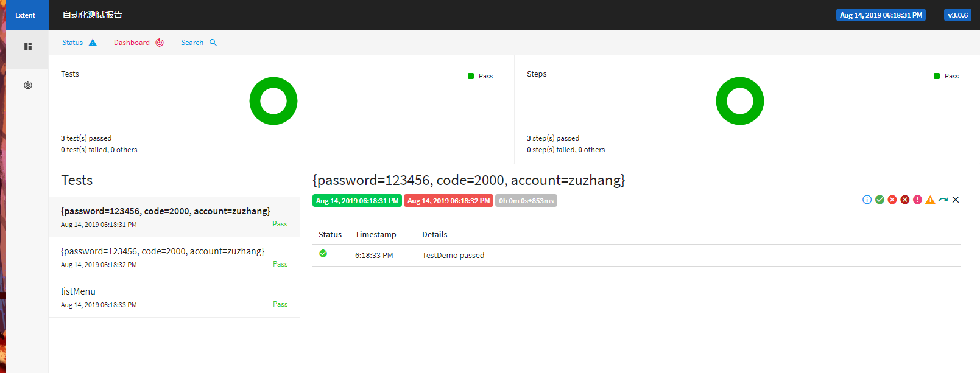The image size is (980, 373).
Task: Click the Dashboard spiral icon in toolbar
Action: coord(160,43)
